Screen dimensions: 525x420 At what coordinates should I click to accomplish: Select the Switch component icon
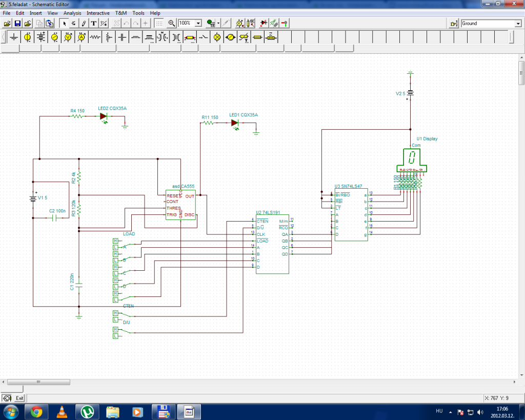203,37
